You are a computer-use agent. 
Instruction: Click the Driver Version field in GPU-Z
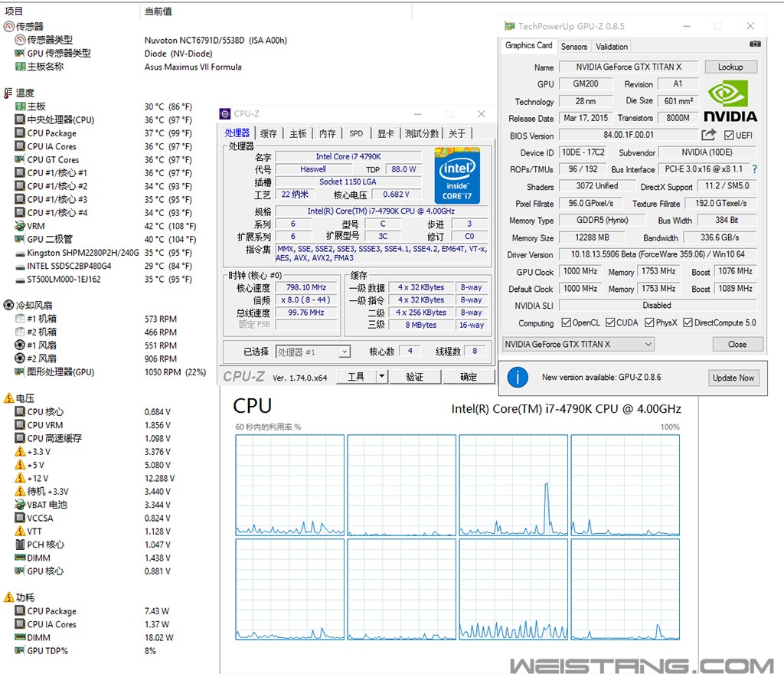coord(658,254)
